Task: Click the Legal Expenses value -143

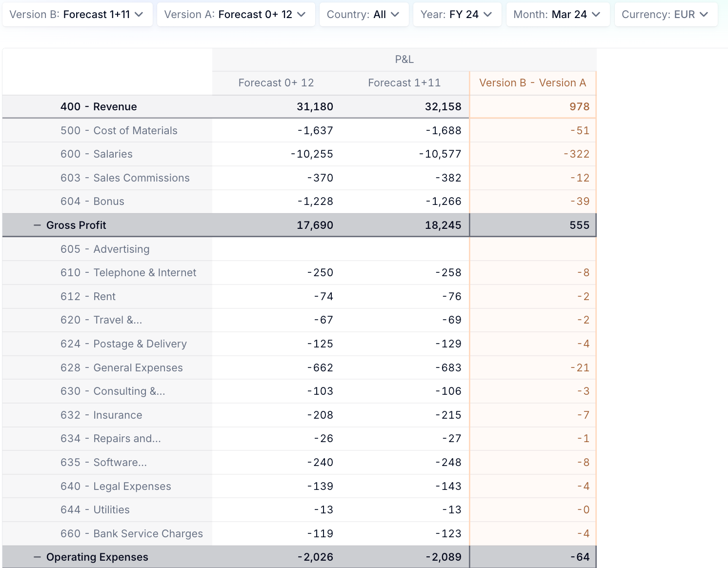Action: 448,487
